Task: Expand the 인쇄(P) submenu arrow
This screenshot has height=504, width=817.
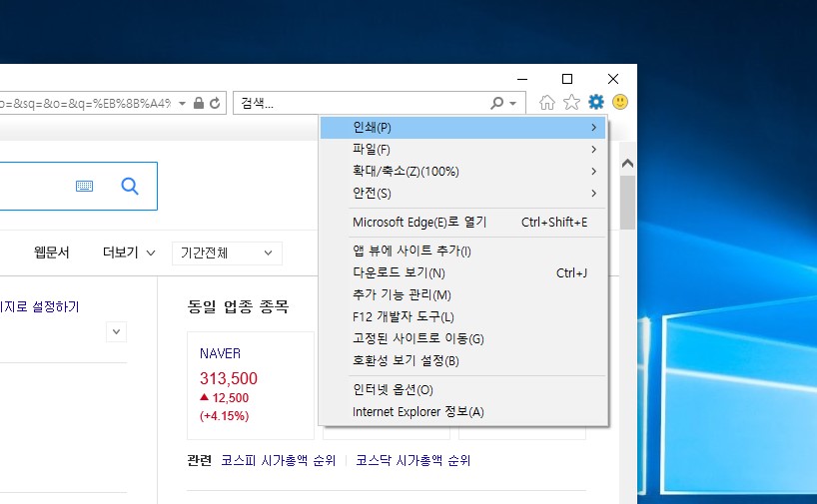Action: [x=593, y=127]
